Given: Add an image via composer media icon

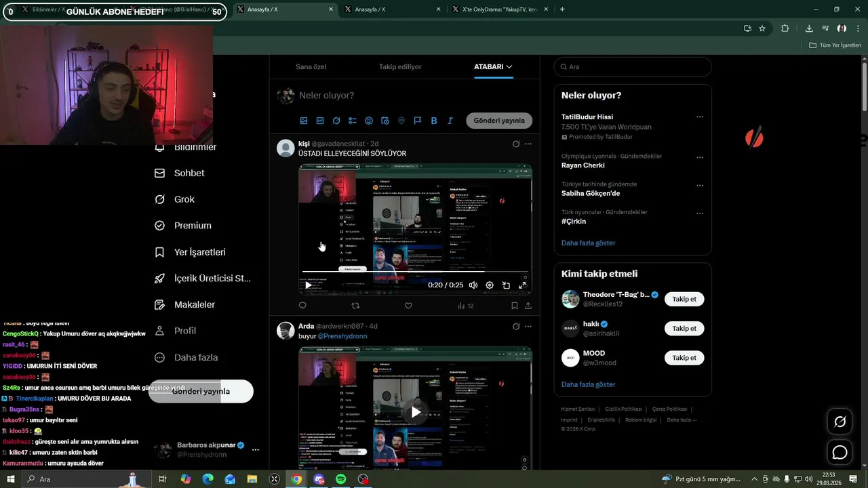Looking at the screenshot, I should (x=304, y=121).
